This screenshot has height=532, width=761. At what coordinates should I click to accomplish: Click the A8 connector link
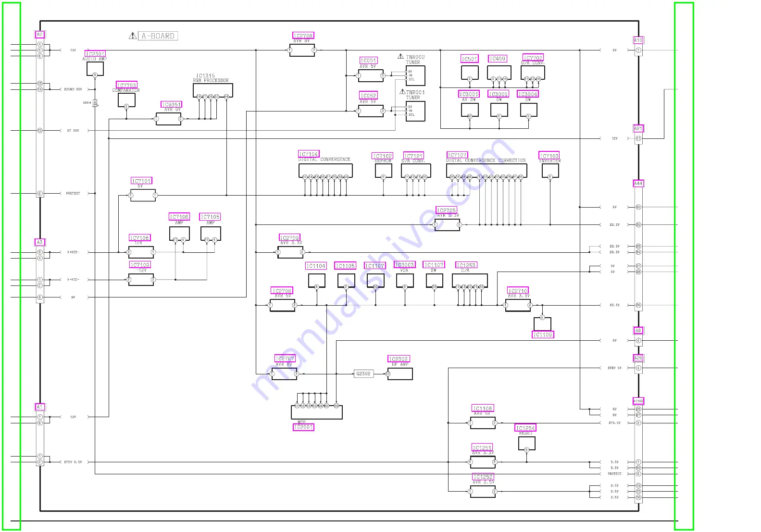click(638, 331)
